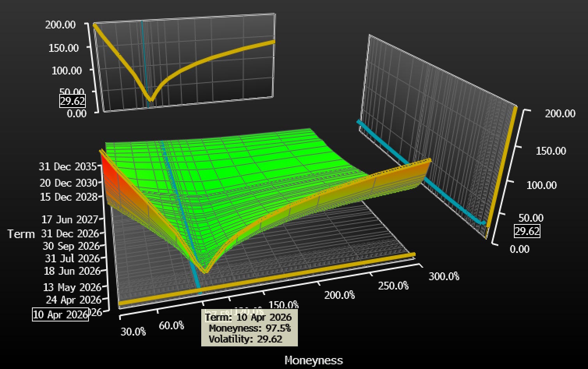Click the "Term" axis title
The width and height of the screenshot is (588, 369).
click(x=21, y=234)
